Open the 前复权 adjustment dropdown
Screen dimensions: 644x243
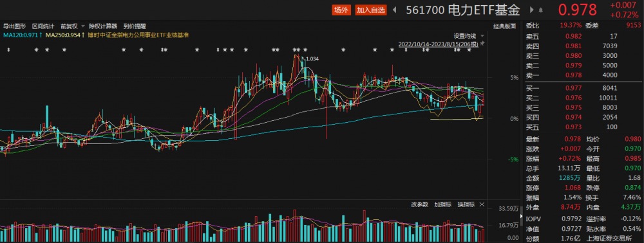tap(72, 26)
